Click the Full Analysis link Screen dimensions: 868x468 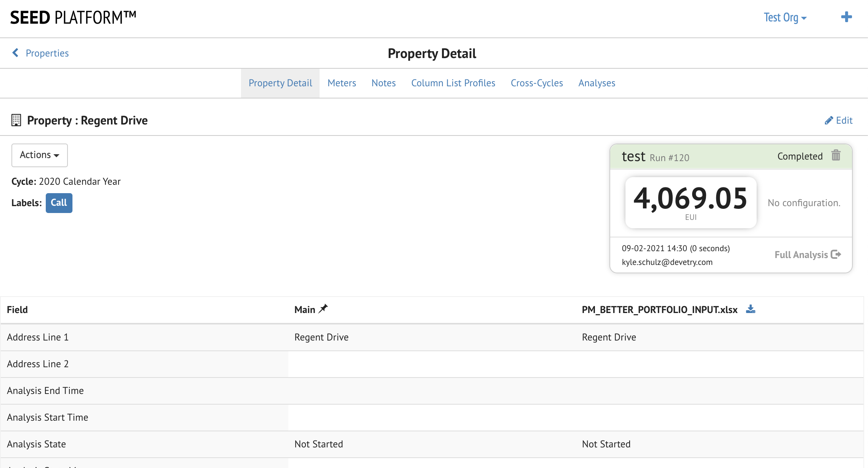(x=802, y=255)
